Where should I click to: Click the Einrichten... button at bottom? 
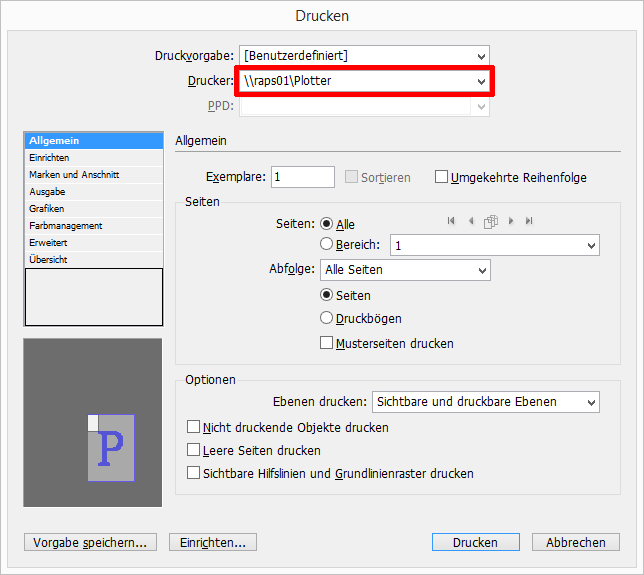pyautogui.click(x=213, y=543)
